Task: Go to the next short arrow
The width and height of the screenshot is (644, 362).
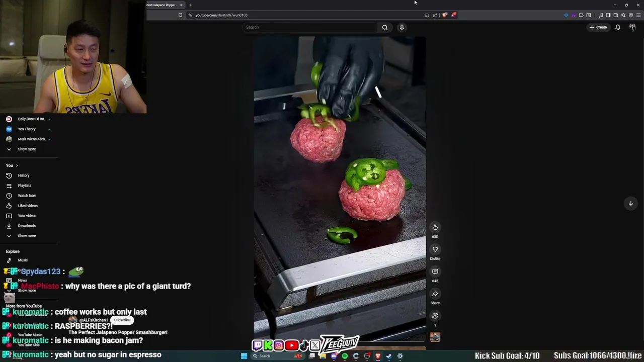Action: (x=630, y=203)
